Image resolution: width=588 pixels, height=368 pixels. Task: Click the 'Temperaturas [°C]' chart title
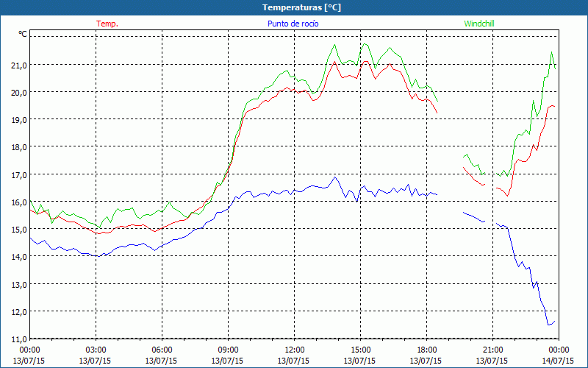(301, 7)
